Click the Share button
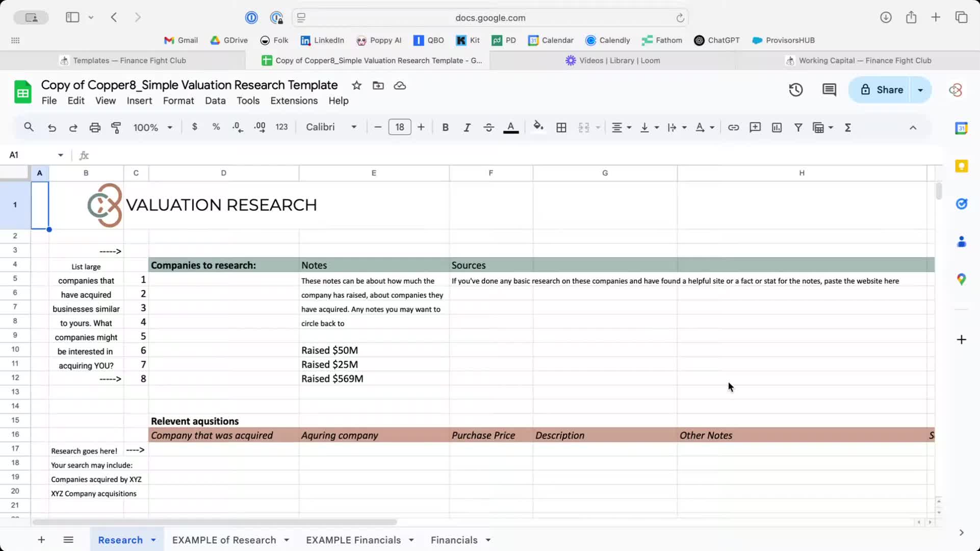This screenshot has width=980, height=551. pos(883,90)
